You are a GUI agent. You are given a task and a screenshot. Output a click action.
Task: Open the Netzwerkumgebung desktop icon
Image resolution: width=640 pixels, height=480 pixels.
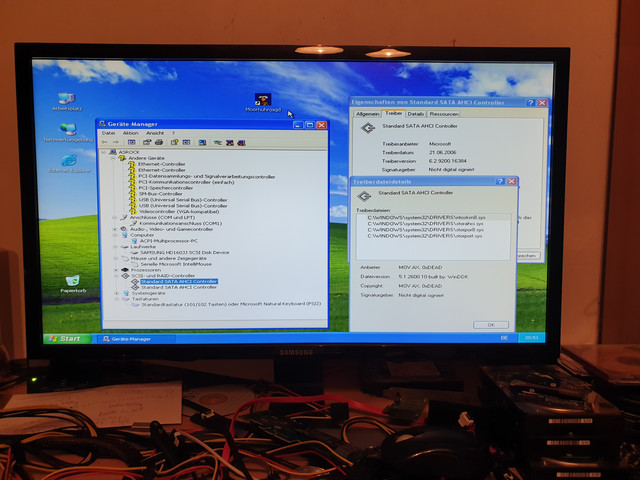68,133
